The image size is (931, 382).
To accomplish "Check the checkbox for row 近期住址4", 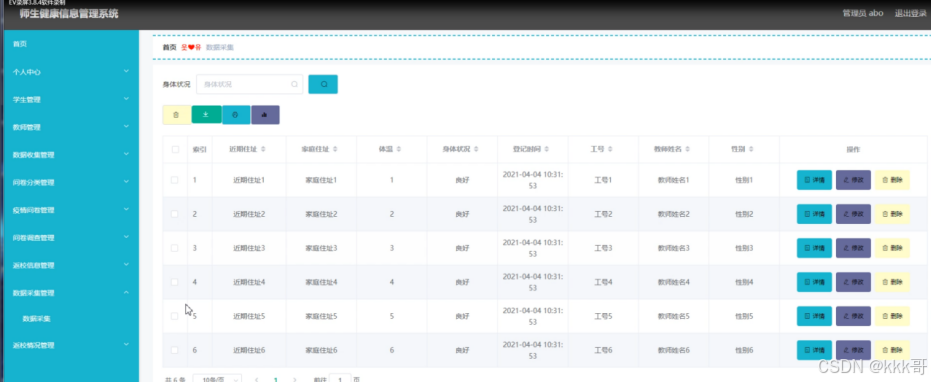I will coord(175,282).
